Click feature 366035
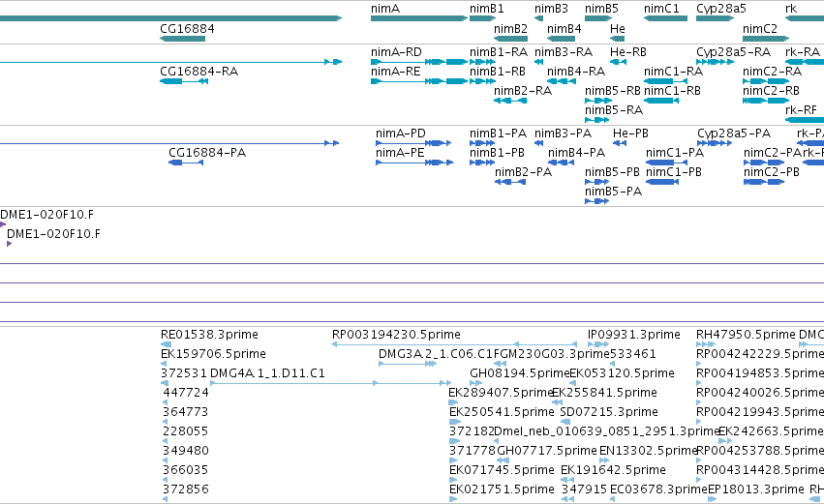This screenshot has height=504, width=824. (x=165, y=480)
